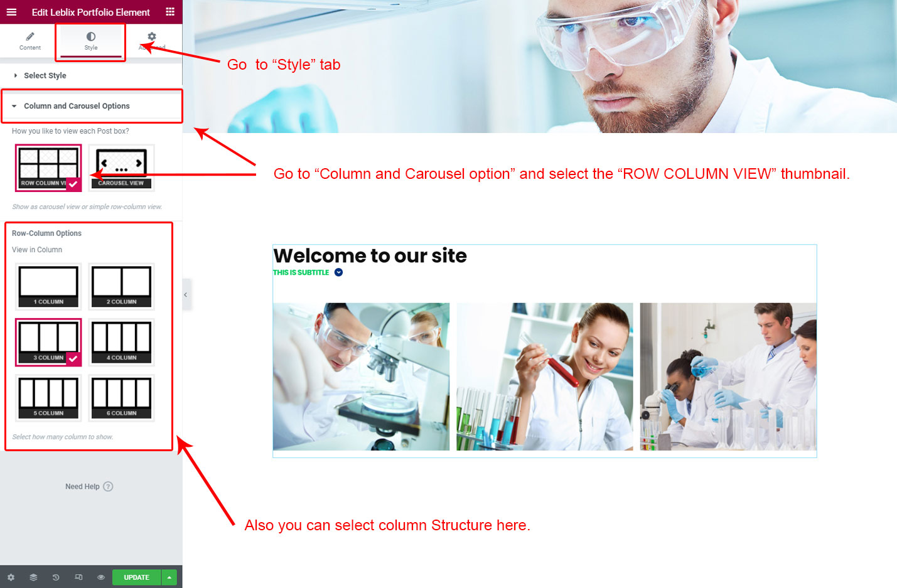Select the Carousel View option
The image size is (897, 588).
coord(121,168)
